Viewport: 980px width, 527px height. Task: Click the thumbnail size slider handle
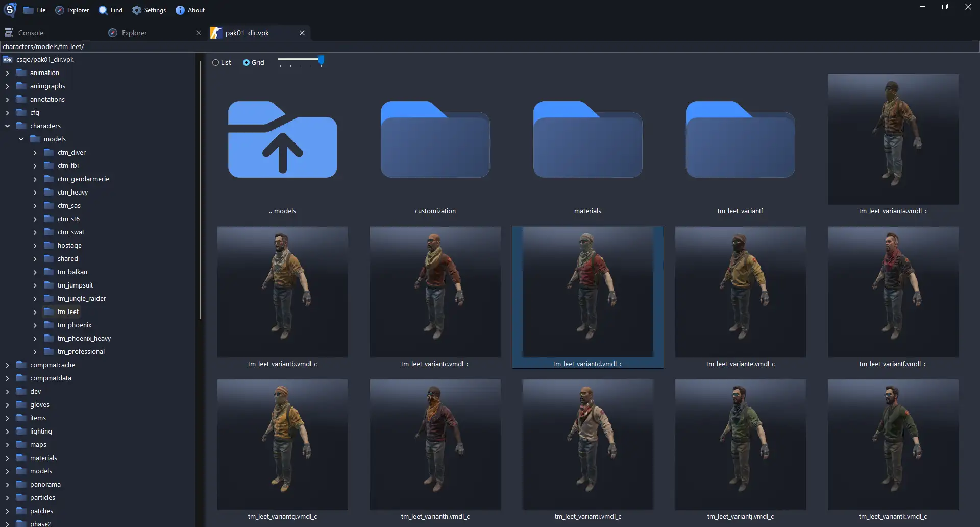[x=321, y=60]
